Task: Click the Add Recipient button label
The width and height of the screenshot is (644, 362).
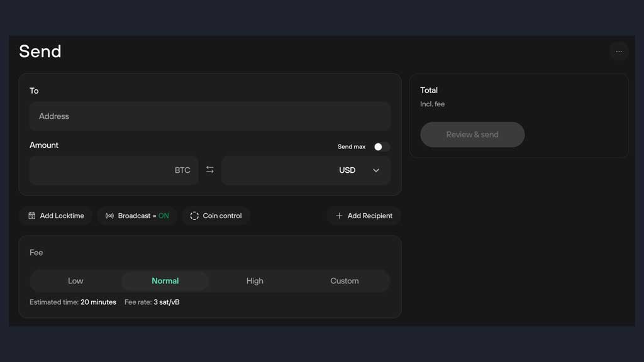Action: point(370,216)
